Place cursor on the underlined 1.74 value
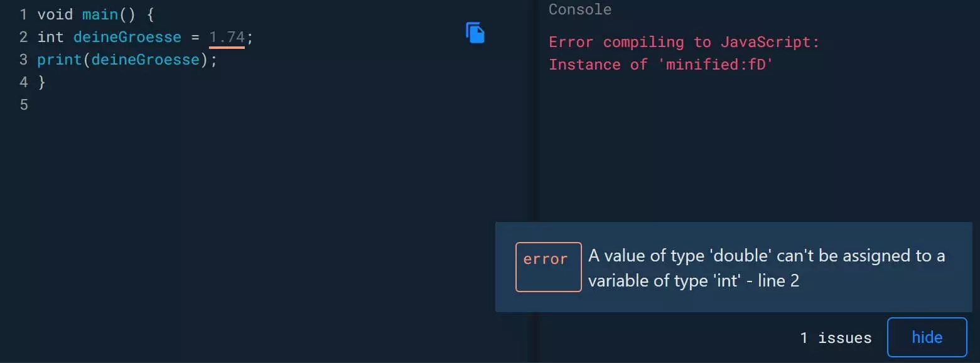980x363 pixels. pyautogui.click(x=227, y=37)
